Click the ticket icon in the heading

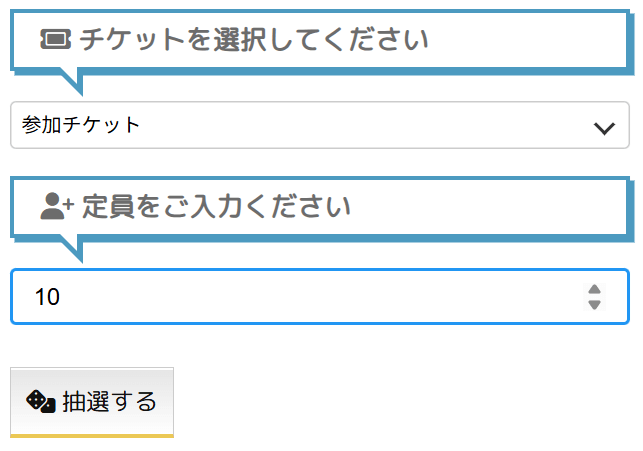pos(56,39)
